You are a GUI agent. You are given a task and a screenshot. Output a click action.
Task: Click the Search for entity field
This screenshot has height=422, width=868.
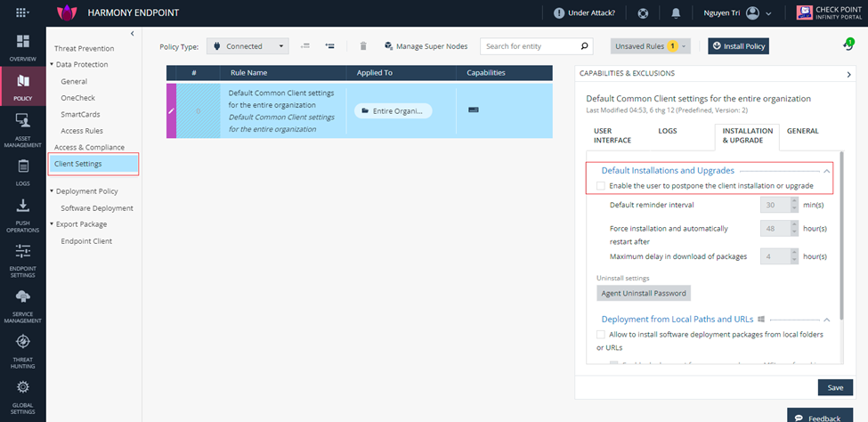[537, 46]
